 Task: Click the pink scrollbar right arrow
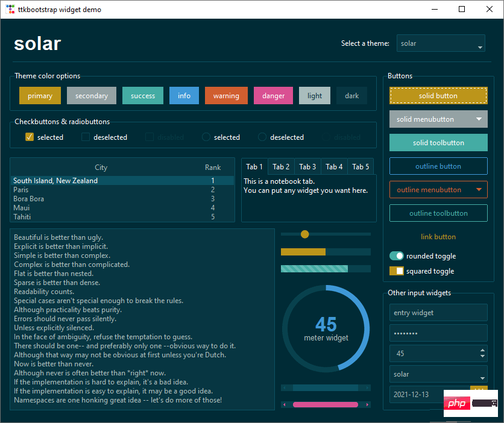point(367,405)
